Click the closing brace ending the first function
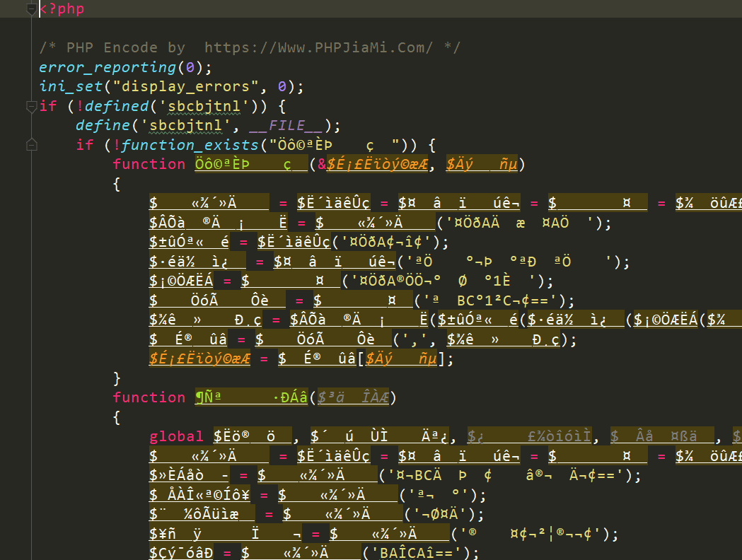Image resolution: width=742 pixels, height=560 pixels. click(117, 378)
